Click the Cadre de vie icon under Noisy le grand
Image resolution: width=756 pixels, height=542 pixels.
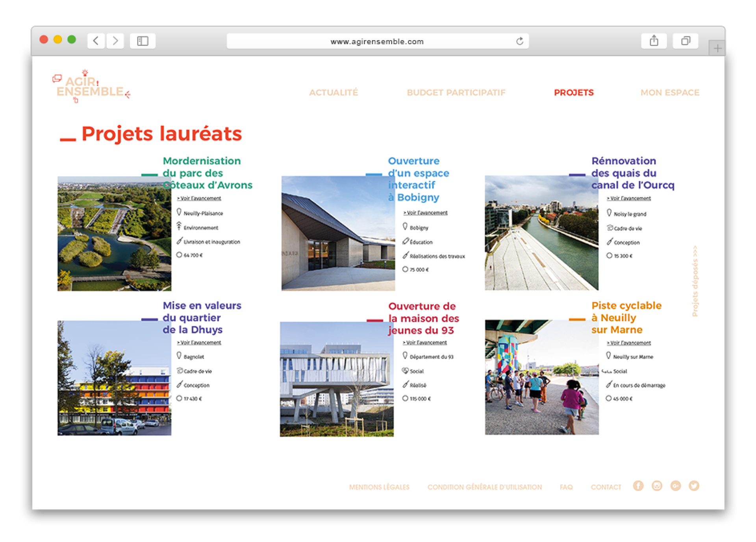(610, 228)
